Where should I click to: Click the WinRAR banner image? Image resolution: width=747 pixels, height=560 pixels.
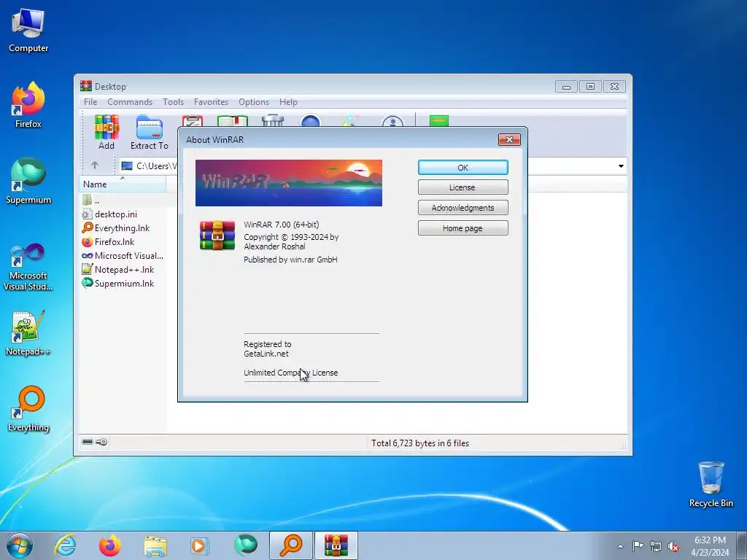[x=289, y=183]
